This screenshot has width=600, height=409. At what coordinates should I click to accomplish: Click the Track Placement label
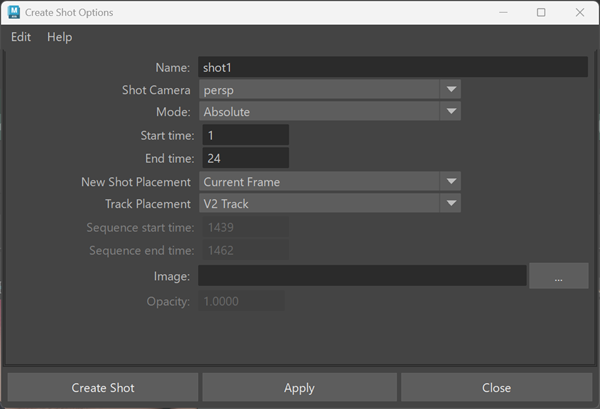tap(148, 204)
